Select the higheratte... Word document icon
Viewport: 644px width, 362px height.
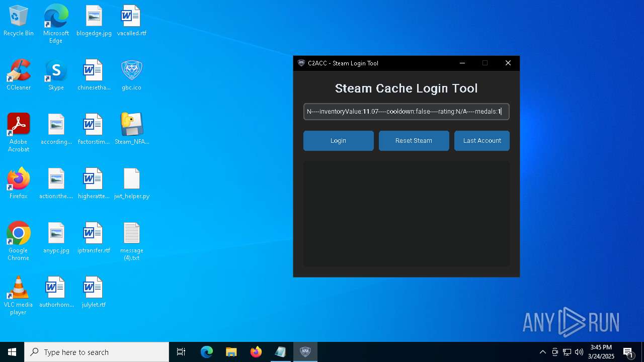click(94, 184)
